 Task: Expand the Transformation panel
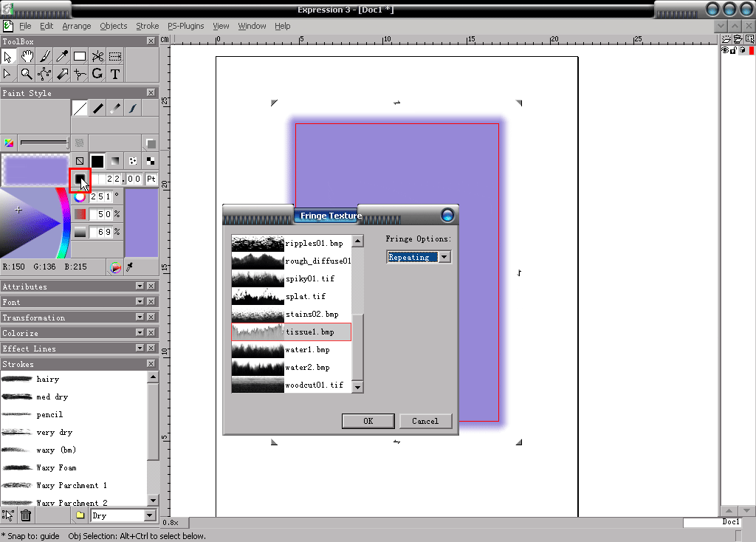click(x=140, y=317)
